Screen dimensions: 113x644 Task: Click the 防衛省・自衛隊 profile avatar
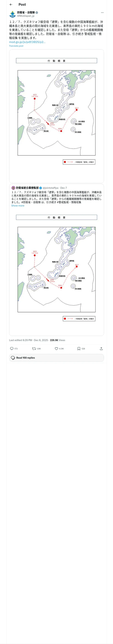click(13, 14)
